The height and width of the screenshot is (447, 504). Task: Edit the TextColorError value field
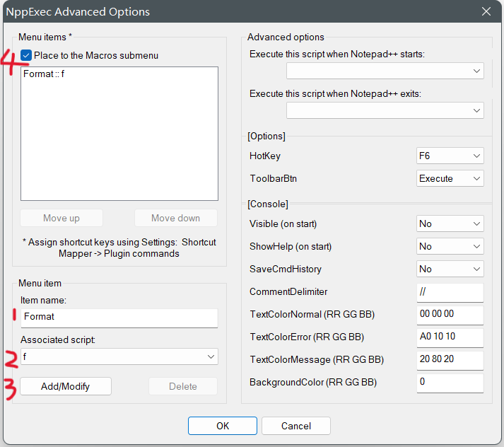(x=450, y=337)
